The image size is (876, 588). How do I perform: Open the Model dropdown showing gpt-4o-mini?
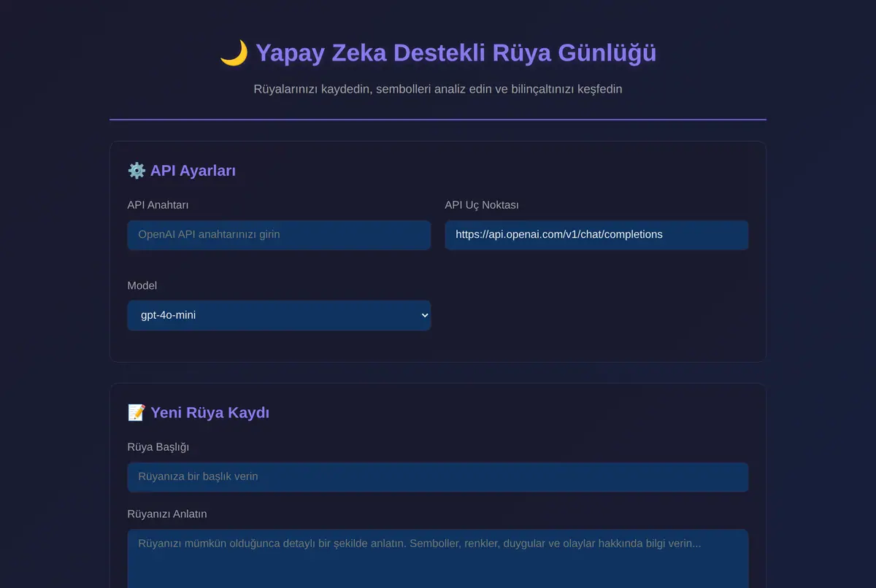[279, 315]
